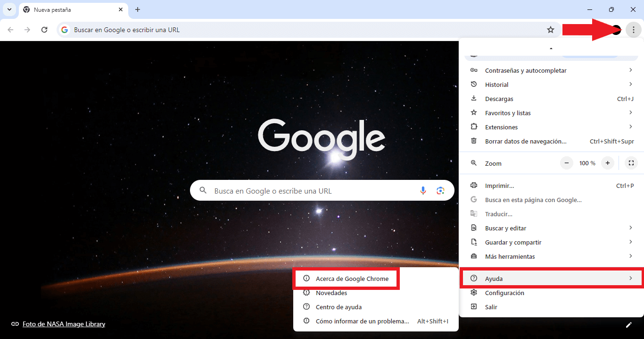Click the 100 % zoom value

[x=587, y=163]
